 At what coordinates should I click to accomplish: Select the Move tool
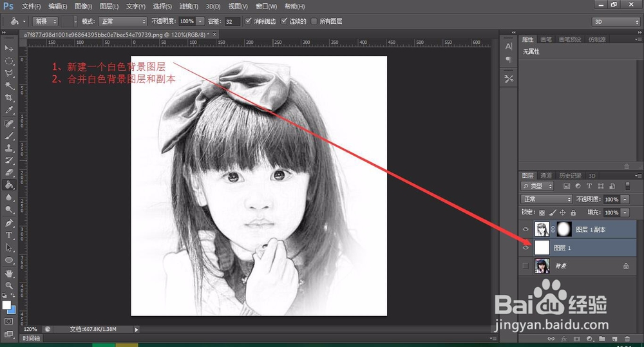pos(8,48)
